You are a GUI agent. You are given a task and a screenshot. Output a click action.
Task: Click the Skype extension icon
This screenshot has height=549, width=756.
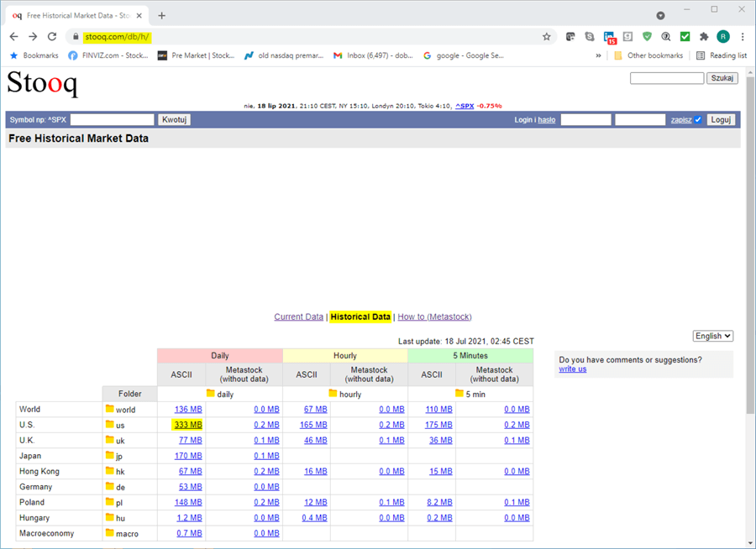[590, 37]
